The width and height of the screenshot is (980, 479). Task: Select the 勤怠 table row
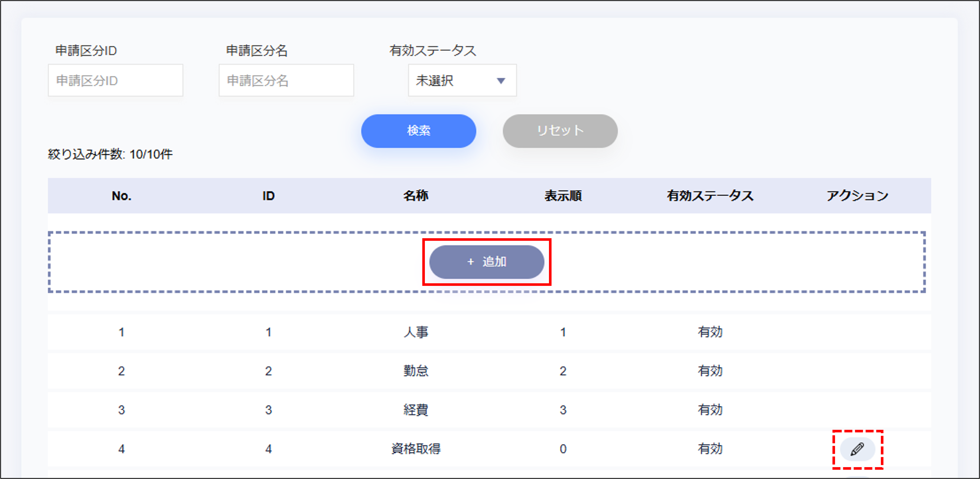[x=415, y=371]
